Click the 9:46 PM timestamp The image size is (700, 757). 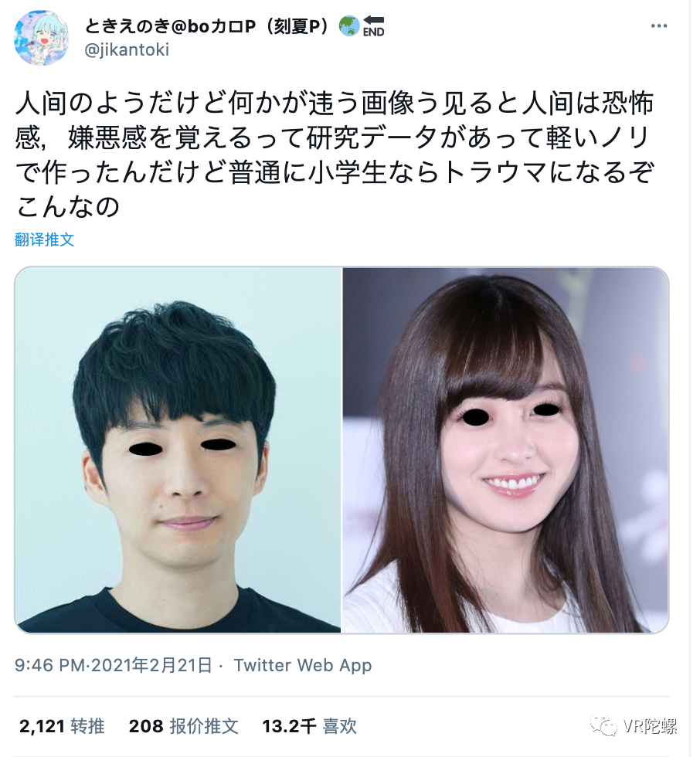[x=50, y=665]
